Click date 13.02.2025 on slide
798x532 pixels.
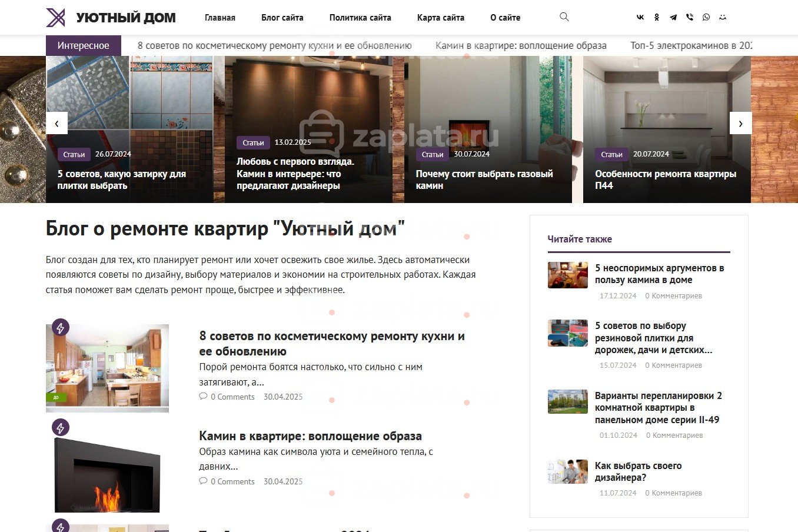click(x=292, y=142)
